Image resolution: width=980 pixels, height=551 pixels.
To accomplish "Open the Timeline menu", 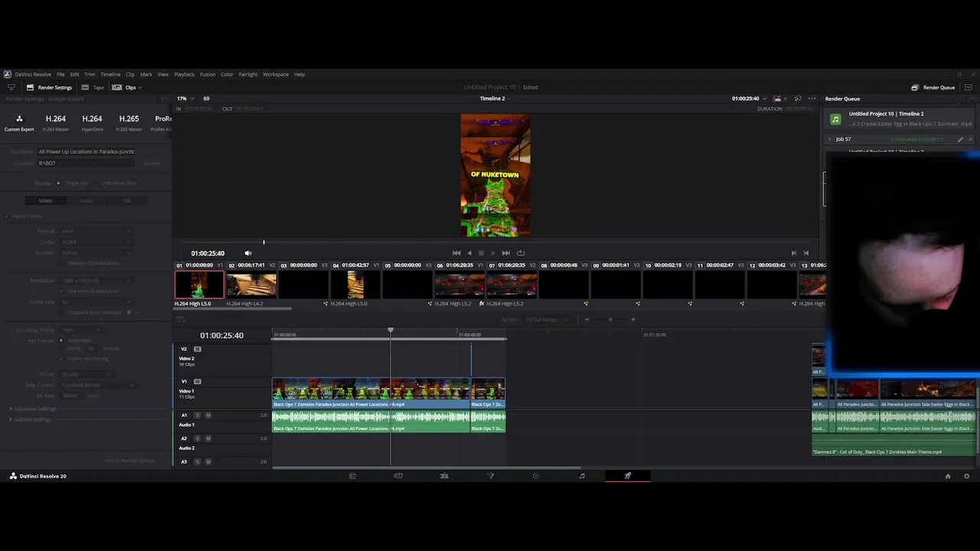I will click(x=110, y=74).
